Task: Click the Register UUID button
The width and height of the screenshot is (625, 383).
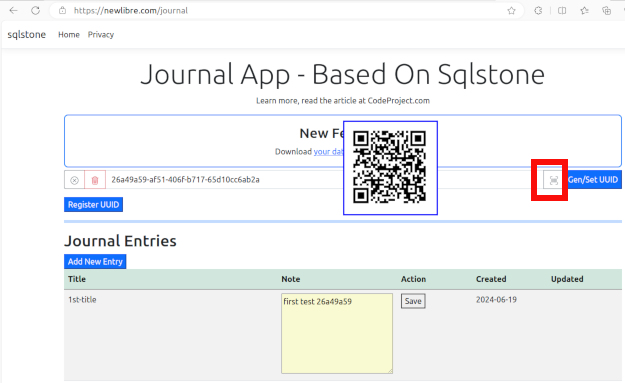Action: click(93, 204)
